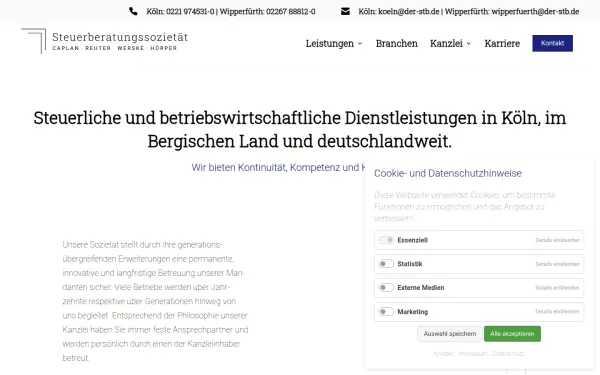The width and height of the screenshot is (600, 375).
Task: Click the subtitle Wir bieten Kontinuität, Kompetenz
Action: click(278, 168)
